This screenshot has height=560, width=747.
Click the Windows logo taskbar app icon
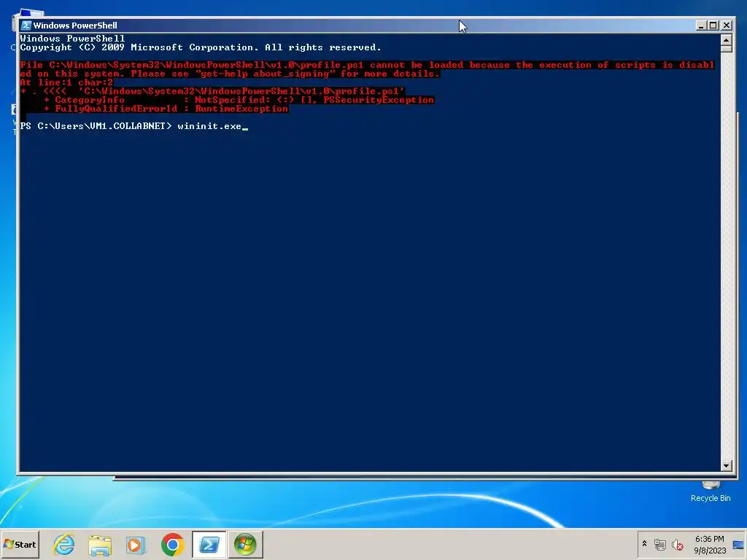tap(245, 544)
